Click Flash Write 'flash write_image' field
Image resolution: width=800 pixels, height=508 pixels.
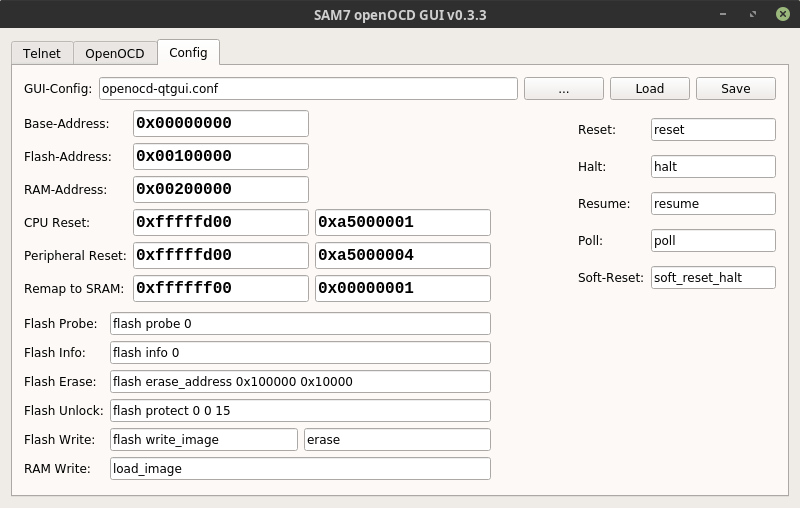point(204,440)
